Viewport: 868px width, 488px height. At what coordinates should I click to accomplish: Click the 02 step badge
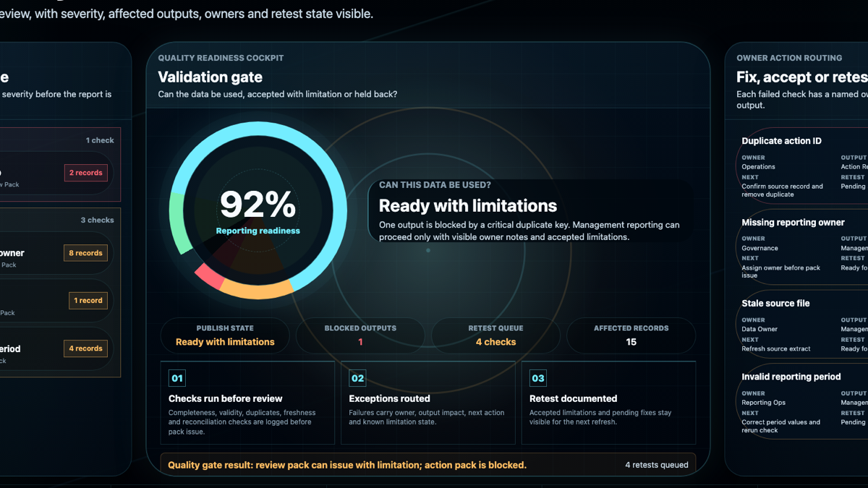tap(357, 378)
